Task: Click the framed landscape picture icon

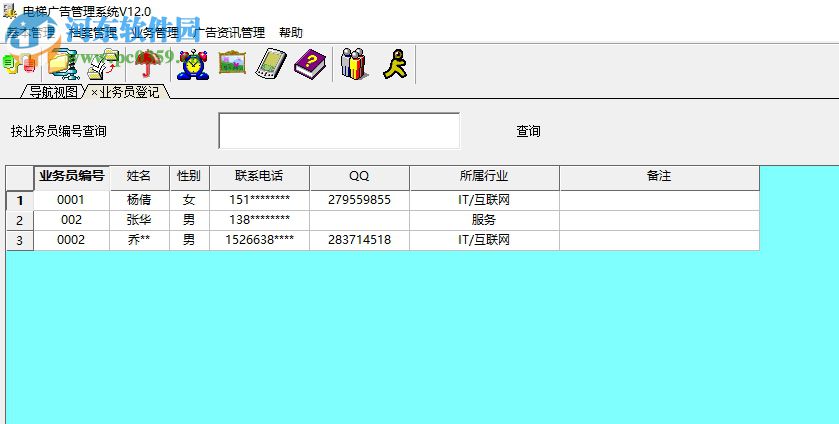Action: (x=232, y=63)
